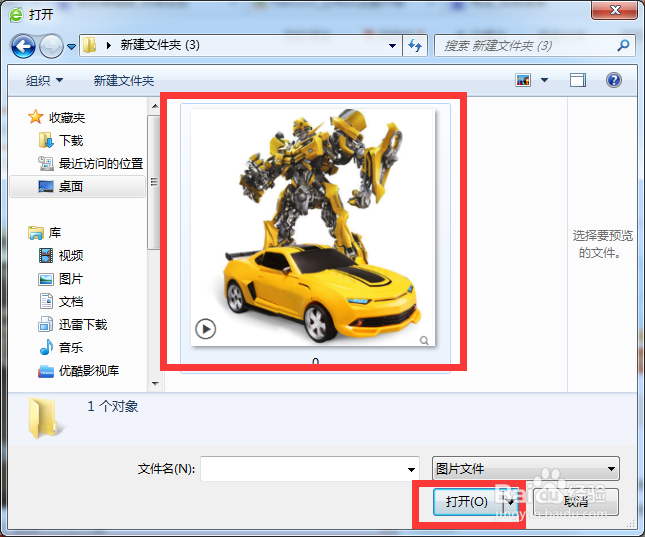Screen dimensions: 645x537
Task: Open recent locations dropdown arrow
Action: [x=71, y=46]
